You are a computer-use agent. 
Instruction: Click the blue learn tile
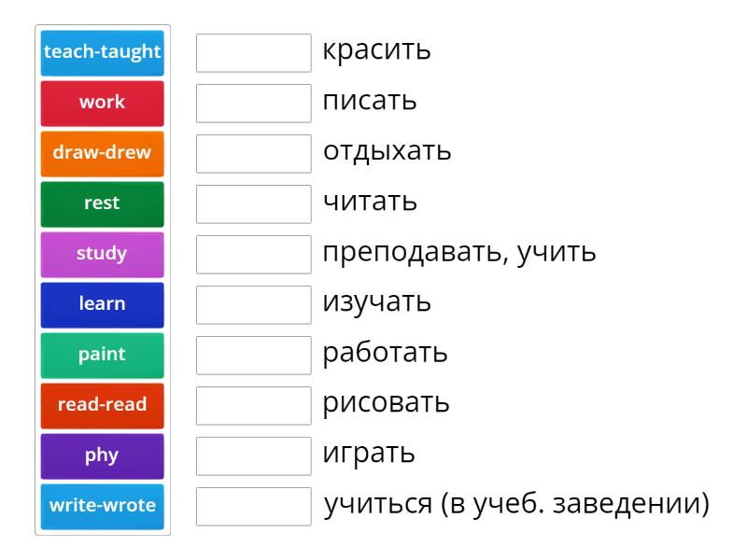(x=103, y=305)
